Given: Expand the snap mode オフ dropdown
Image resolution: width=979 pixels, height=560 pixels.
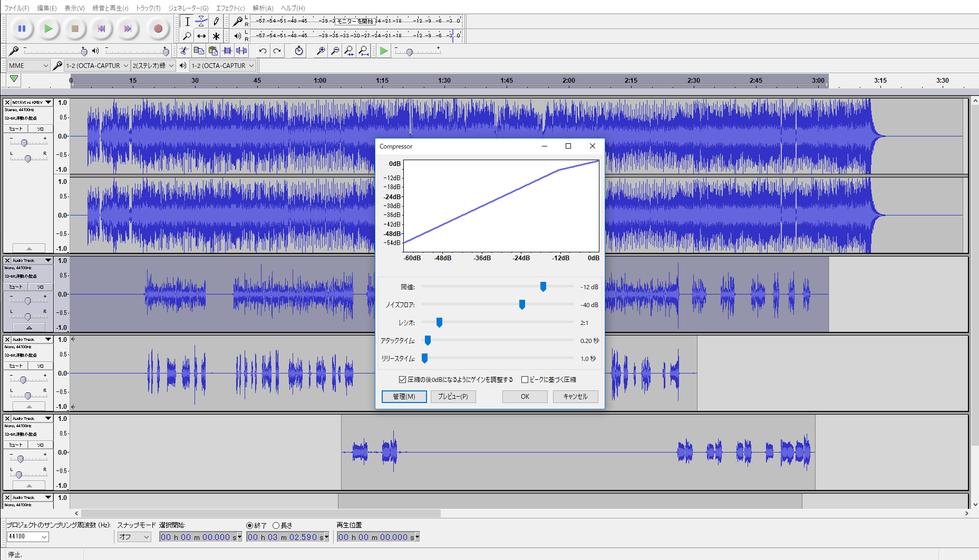Looking at the screenshot, I should click(134, 537).
